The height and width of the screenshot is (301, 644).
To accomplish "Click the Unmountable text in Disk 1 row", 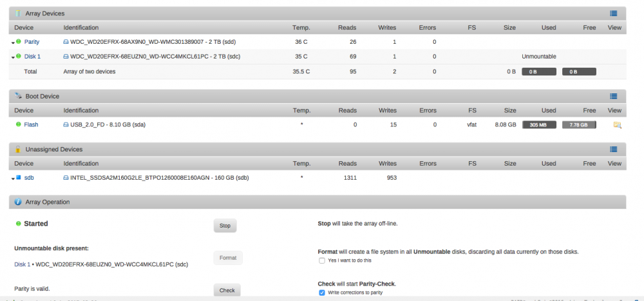I will click(539, 57).
